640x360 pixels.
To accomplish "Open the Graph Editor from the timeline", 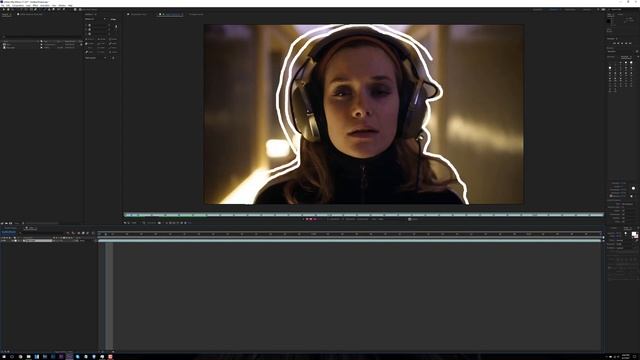I will [93, 233].
